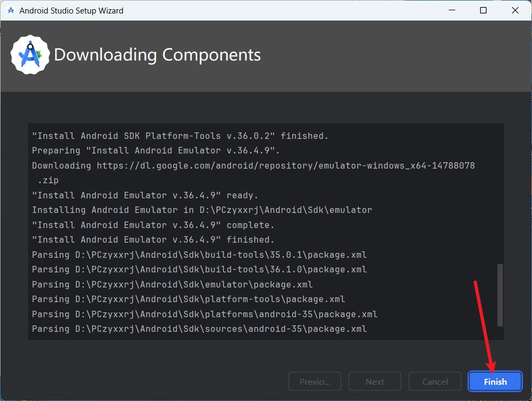This screenshot has height=401, width=532.
Task: Maximize the Setup Wizard window
Action: click(483, 10)
